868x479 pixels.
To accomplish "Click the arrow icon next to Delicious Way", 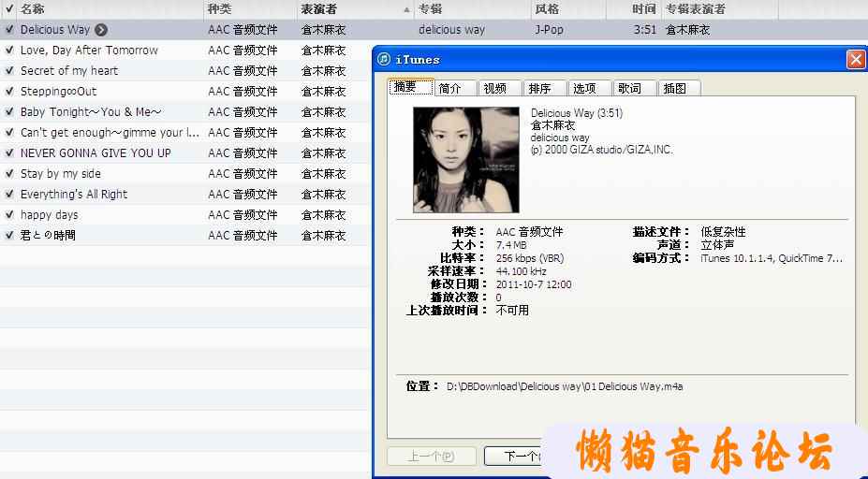I will point(101,30).
